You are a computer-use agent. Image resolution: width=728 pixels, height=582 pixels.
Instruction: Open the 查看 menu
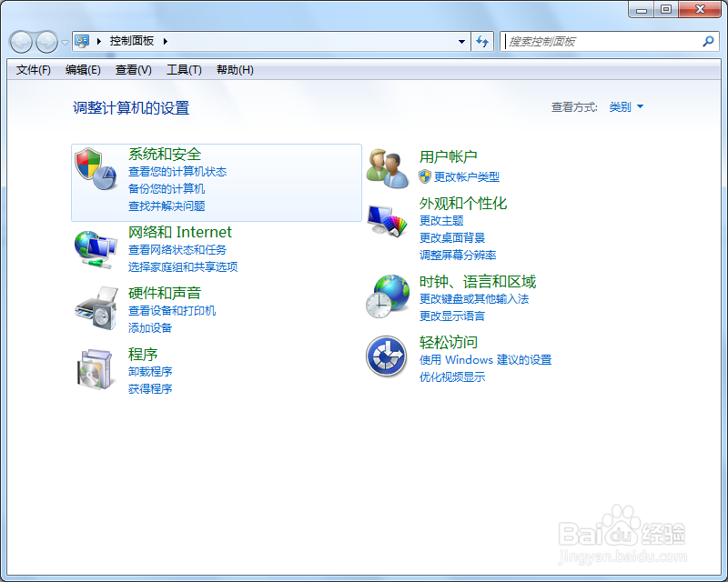pyautogui.click(x=133, y=70)
